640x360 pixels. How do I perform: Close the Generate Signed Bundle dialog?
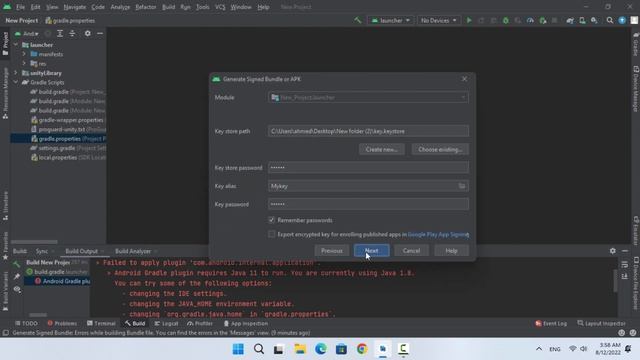tap(464, 79)
